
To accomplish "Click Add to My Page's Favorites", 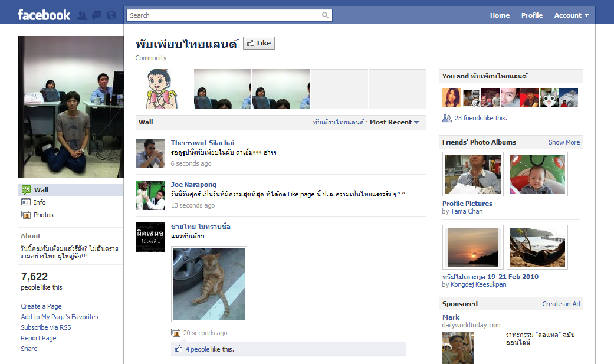I will tap(60, 317).
